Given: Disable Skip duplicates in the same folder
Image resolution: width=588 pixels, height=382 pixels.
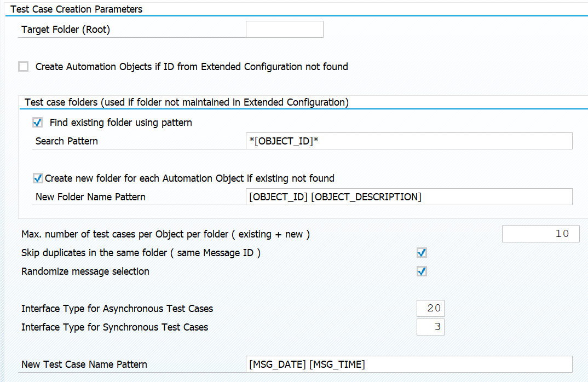Looking at the screenshot, I should pyautogui.click(x=422, y=253).
